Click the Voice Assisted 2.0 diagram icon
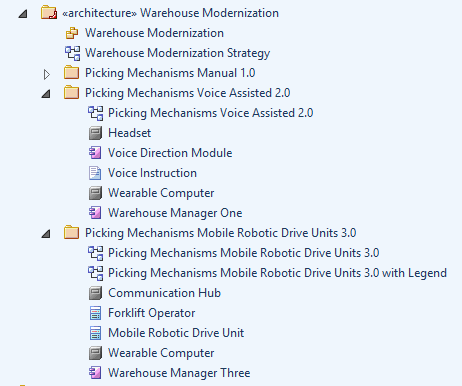This screenshot has width=462, height=386. (96, 113)
